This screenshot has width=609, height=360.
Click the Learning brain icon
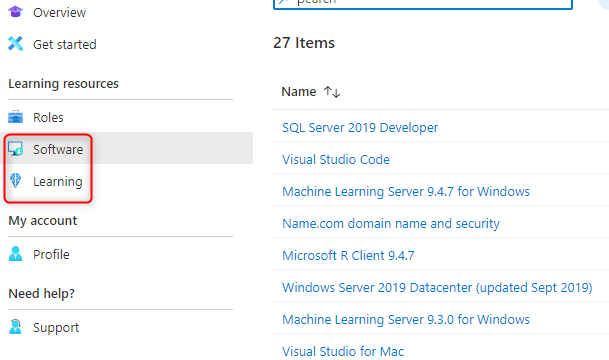pos(16,181)
